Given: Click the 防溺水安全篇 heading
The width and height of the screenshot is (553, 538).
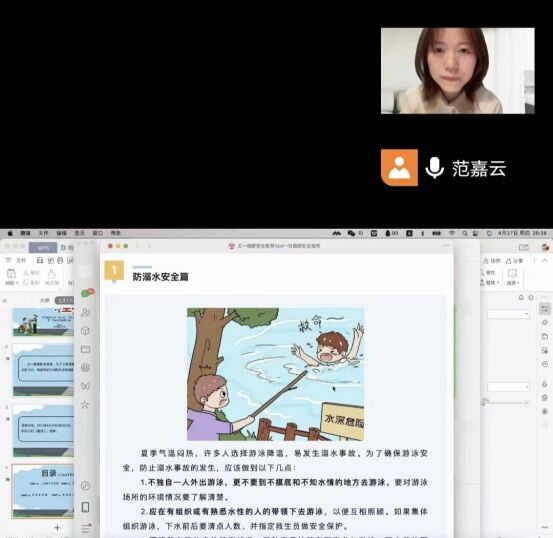Looking at the screenshot, I should (x=160, y=277).
